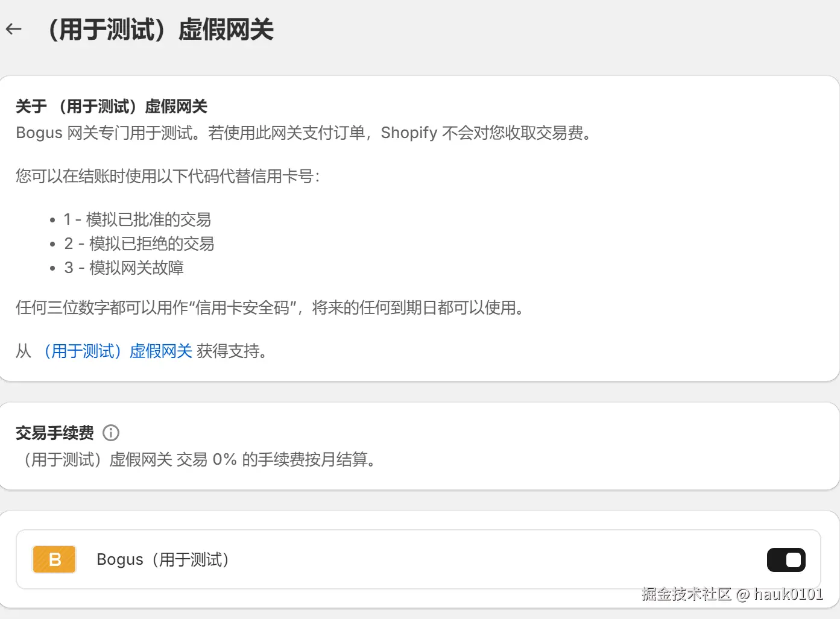Click the heading 关于 （用于测试）虚假网关
This screenshot has width=840, height=619.
(111, 106)
